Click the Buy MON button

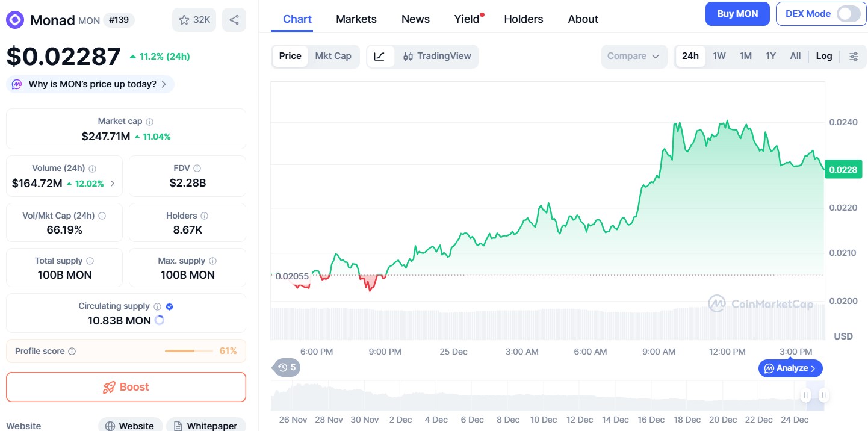737,13
